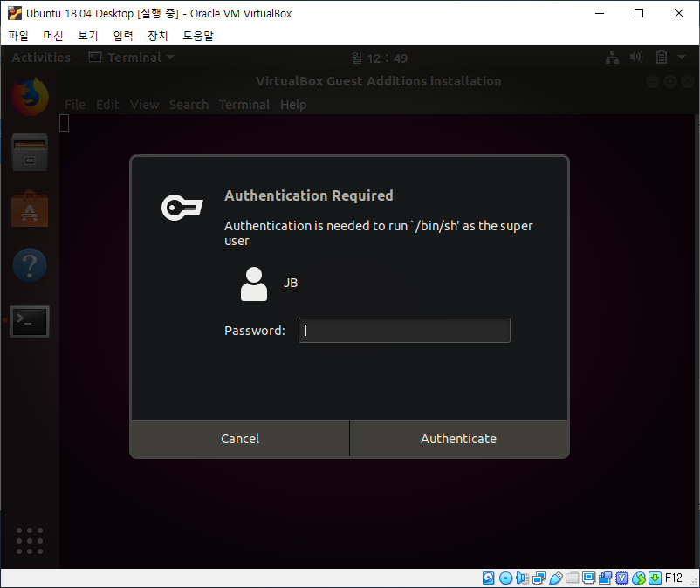Click the video capture icon in status bar

(x=606, y=578)
